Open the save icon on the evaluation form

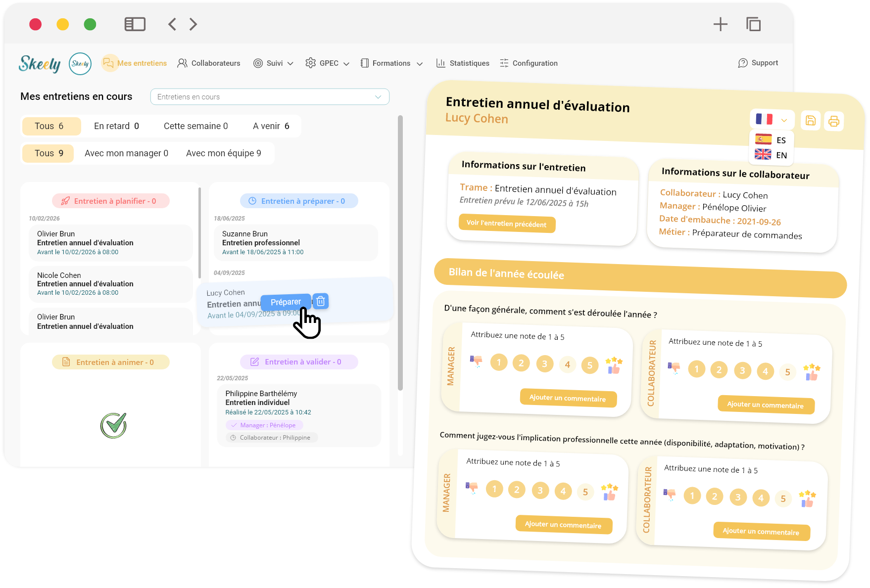click(x=810, y=120)
